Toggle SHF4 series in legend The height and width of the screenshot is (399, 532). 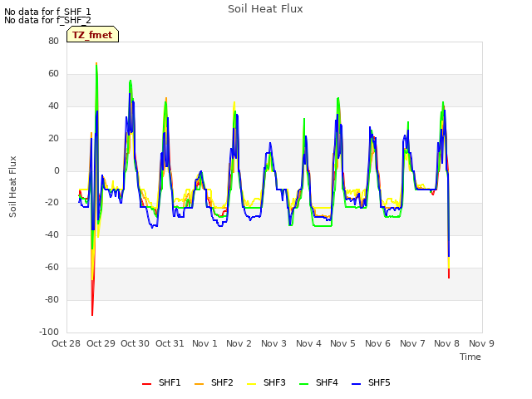(318, 382)
